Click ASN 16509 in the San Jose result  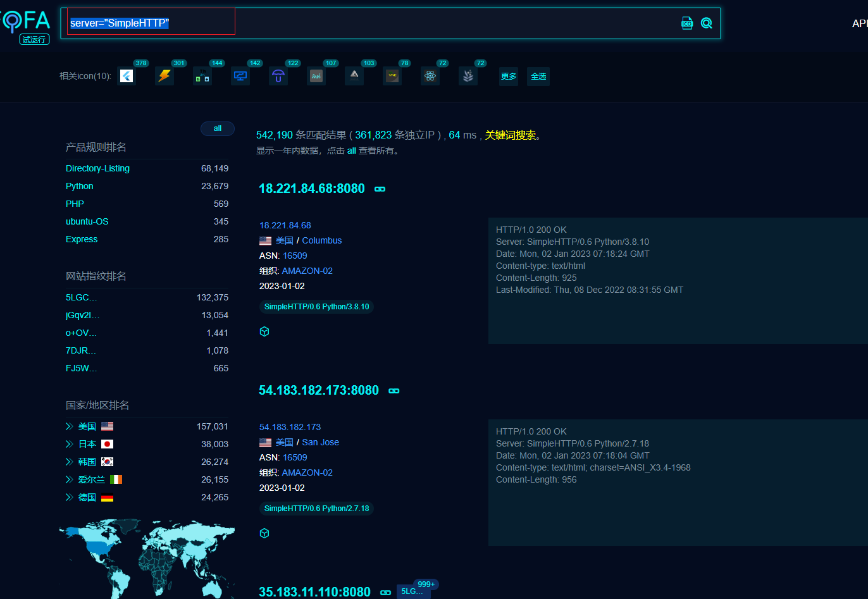tap(295, 457)
